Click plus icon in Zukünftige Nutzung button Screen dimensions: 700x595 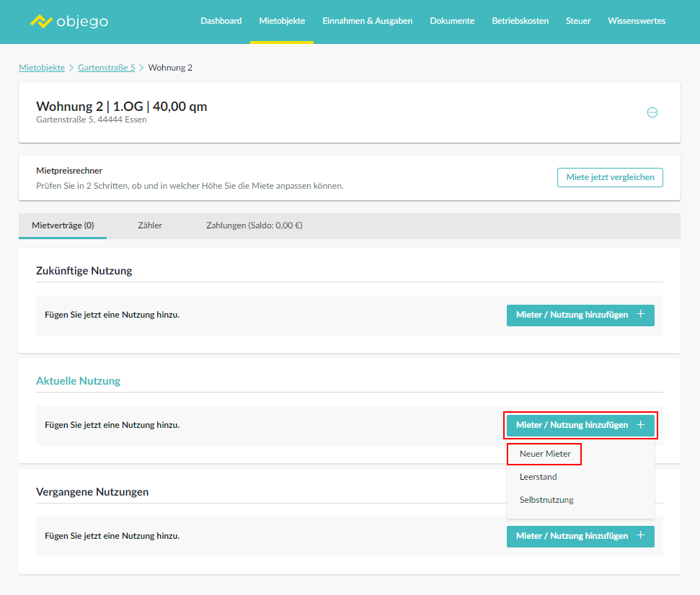pyautogui.click(x=641, y=314)
